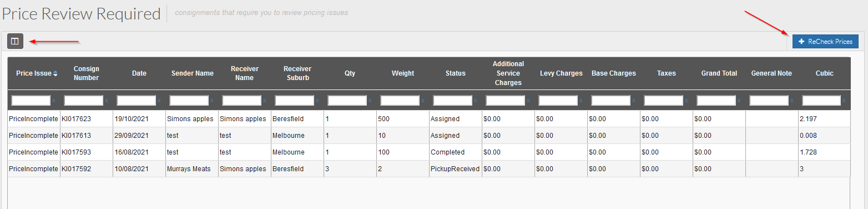
Task: Sort by Weight column header
Action: (x=402, y=73)
